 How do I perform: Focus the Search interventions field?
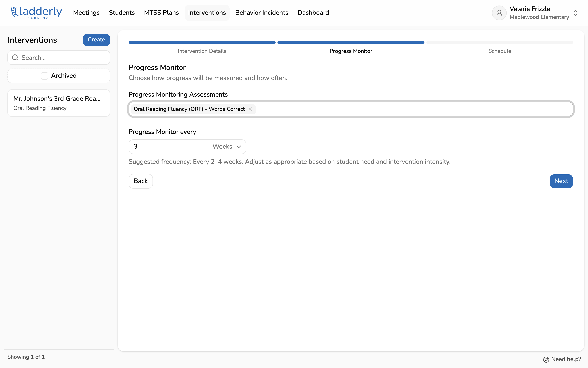coord(59,58)
